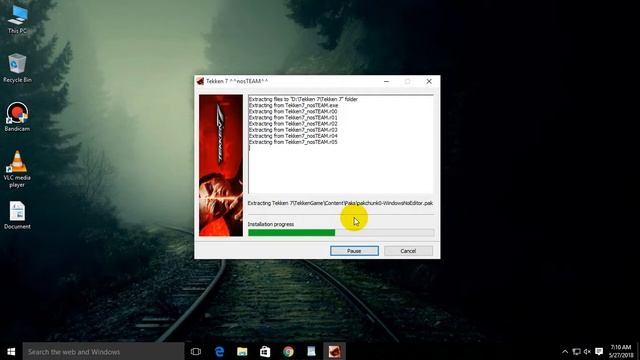
Task: Select log line ending in nosTEAM.r03
Action: (293, 130)
